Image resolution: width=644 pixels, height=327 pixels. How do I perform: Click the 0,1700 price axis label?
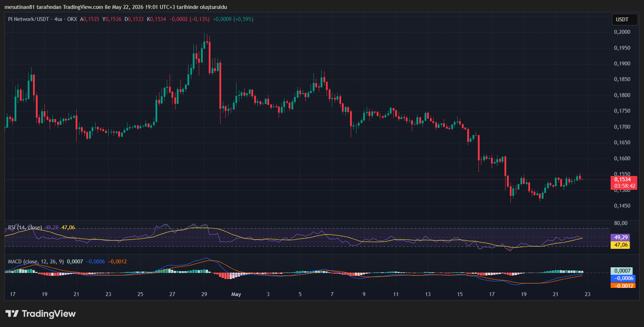[622, 127]
